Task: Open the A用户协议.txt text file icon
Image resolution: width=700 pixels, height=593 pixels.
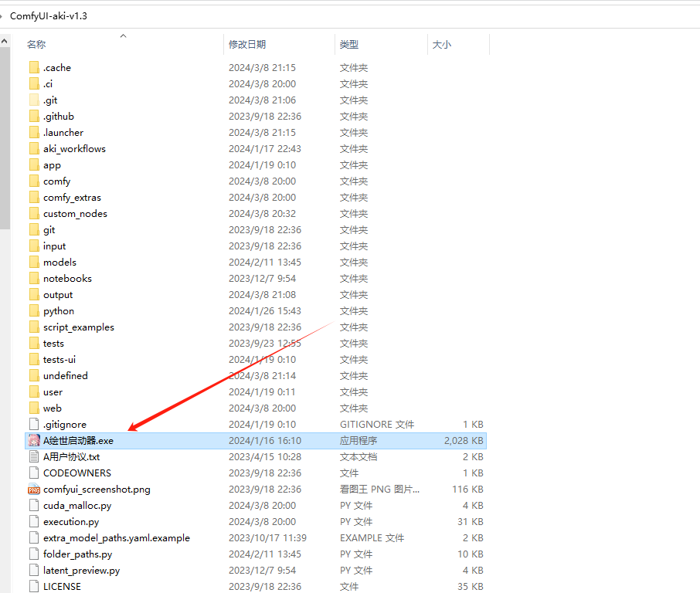Action: (x=34, y=456)
